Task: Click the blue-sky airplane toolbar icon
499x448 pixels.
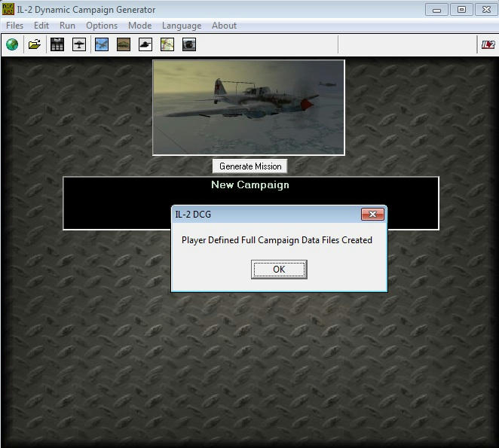Action: tap(102, 44)
